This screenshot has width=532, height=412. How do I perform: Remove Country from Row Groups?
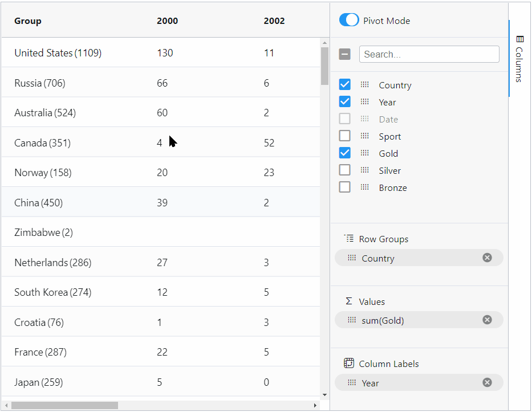(488, 258)
